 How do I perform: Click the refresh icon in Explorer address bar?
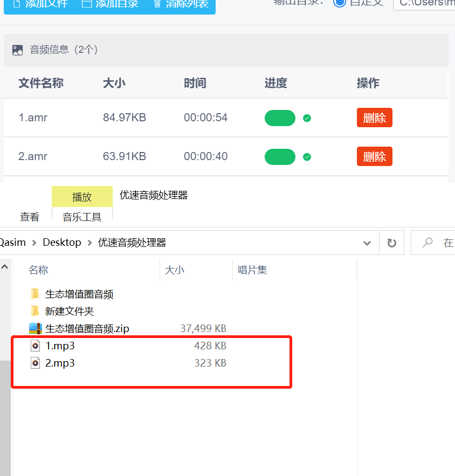(x=393, y=242)
